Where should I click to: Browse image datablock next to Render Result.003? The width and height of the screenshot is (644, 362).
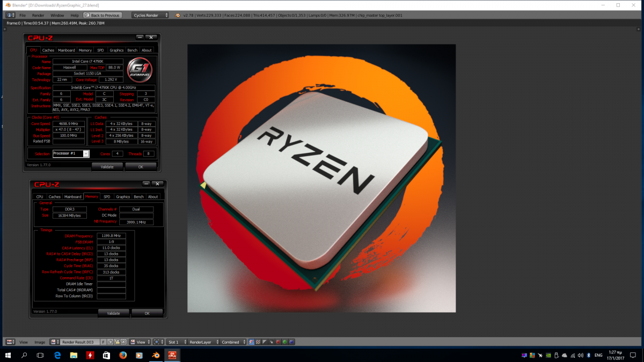click(x=55, y=342)
